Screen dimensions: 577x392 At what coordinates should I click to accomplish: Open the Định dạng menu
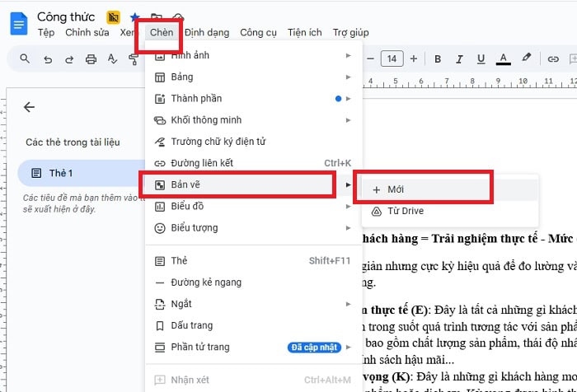coord(206,33)
